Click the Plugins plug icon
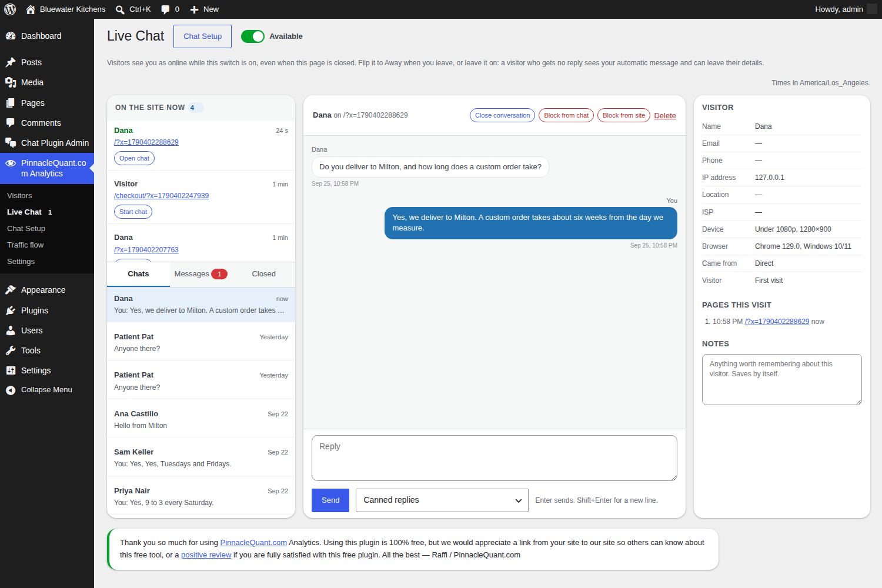Image resolution: width=882 pixels, height=588 pixels. [11, 310]
